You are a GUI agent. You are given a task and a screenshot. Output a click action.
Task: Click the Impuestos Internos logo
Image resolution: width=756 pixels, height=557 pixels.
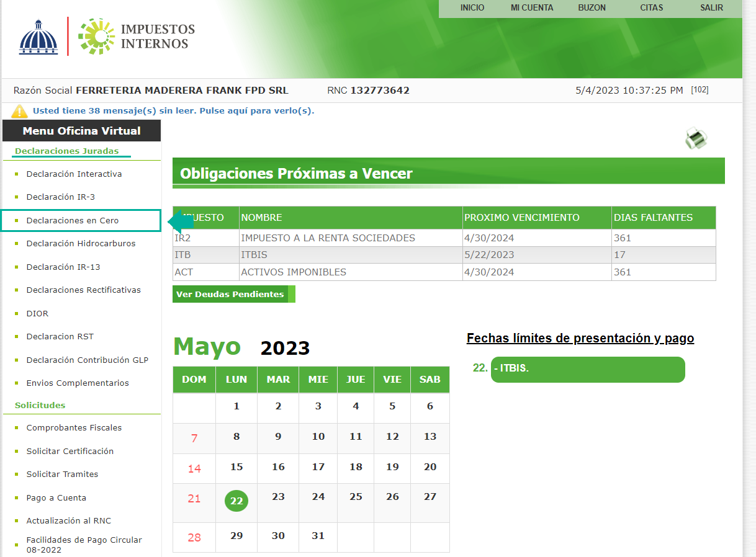(x=136, y=37)
